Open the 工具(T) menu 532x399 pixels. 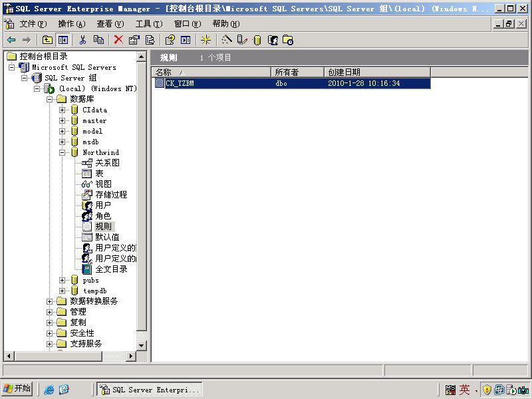[149, 24]
